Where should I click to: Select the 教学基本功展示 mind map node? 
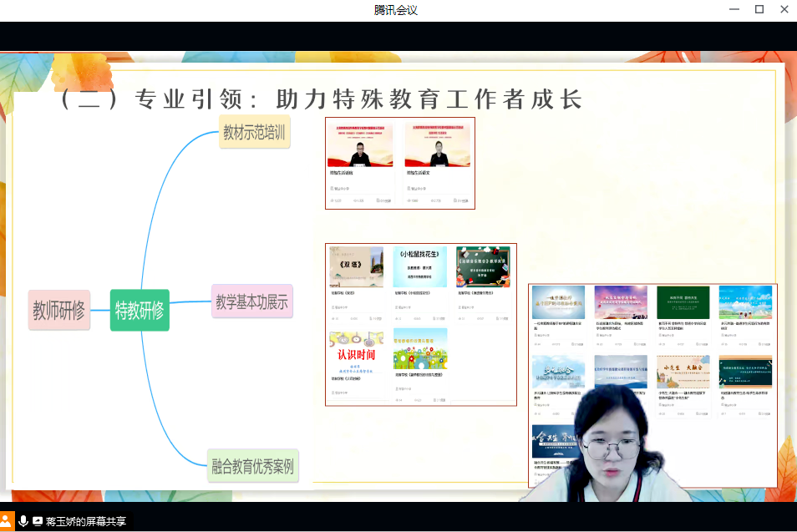[x=251, y=302]
